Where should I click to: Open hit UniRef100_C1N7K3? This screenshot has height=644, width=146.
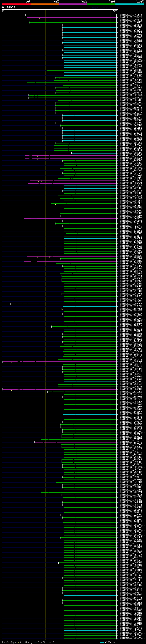point(131,22)
